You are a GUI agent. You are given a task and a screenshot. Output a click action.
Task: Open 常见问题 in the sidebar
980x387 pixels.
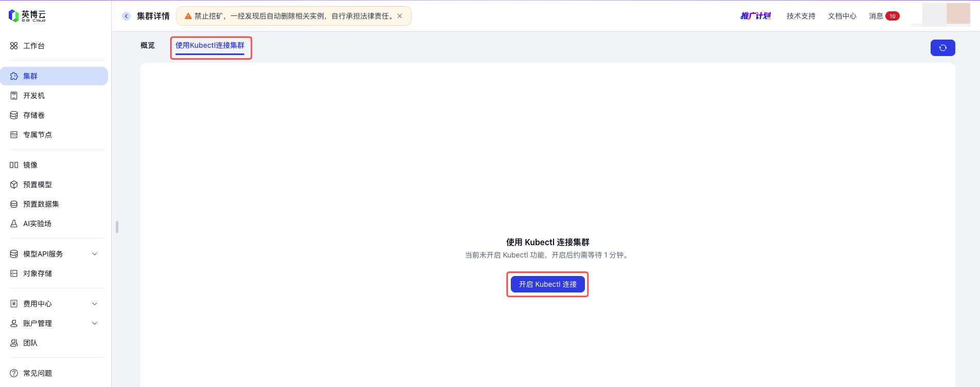[54, 373]
